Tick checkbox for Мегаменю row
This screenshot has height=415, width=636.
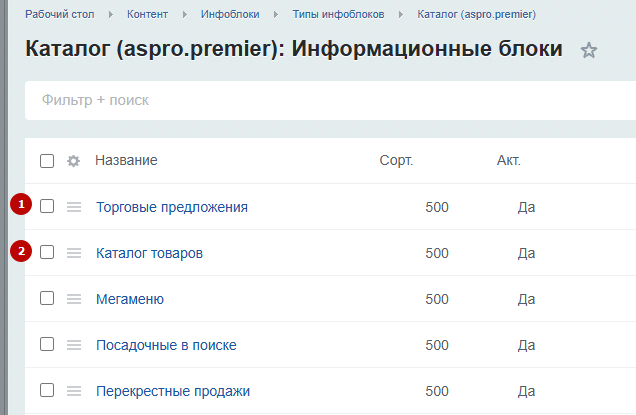[x=47, y=298]
